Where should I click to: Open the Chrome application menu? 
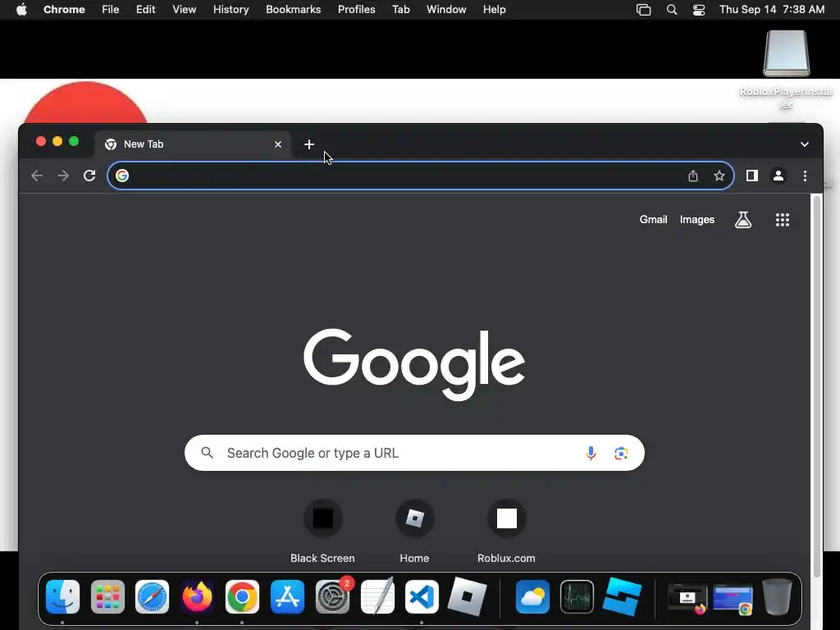point(64,10)
